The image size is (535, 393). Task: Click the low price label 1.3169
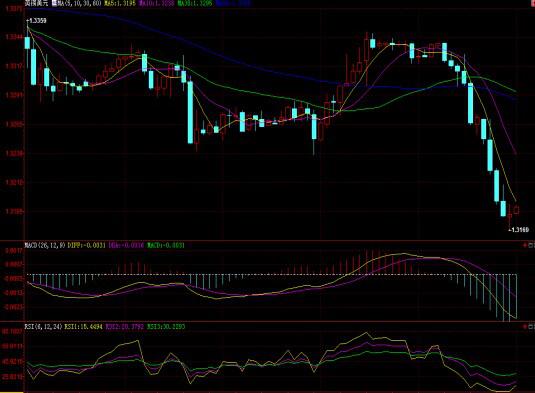pos(519,230)
